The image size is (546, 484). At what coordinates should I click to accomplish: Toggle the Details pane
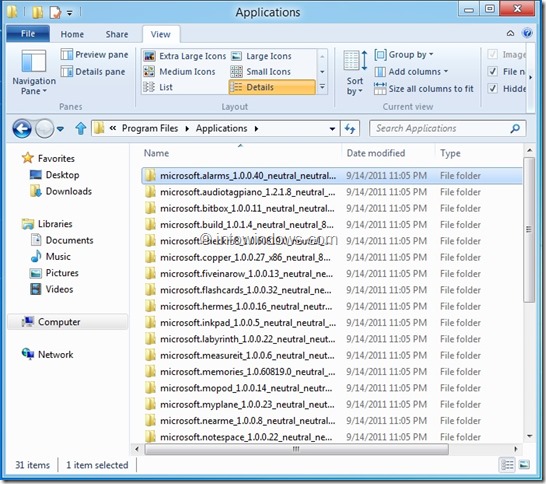click(x=93, y=72)
